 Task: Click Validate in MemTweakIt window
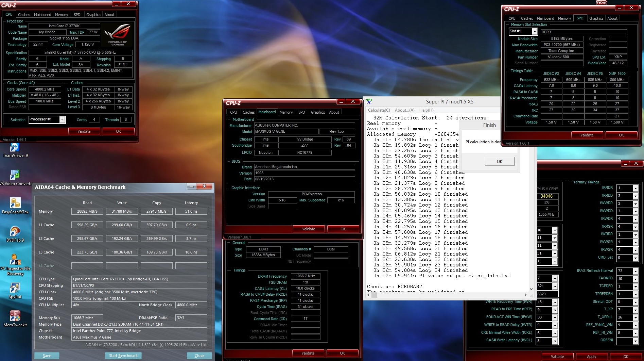click(x=557, y=357)
